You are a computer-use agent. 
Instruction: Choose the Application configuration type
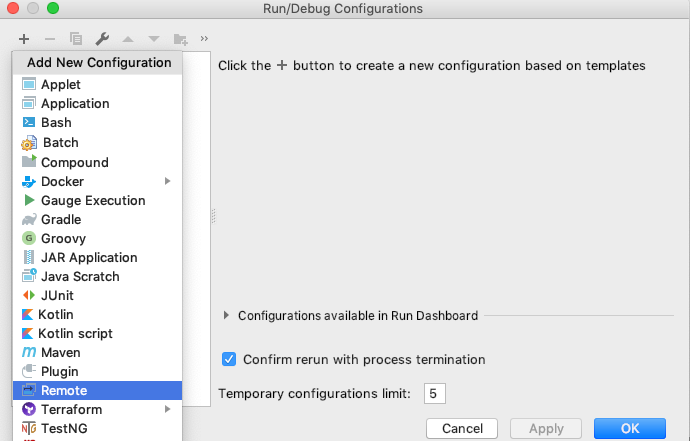[97, 103]
